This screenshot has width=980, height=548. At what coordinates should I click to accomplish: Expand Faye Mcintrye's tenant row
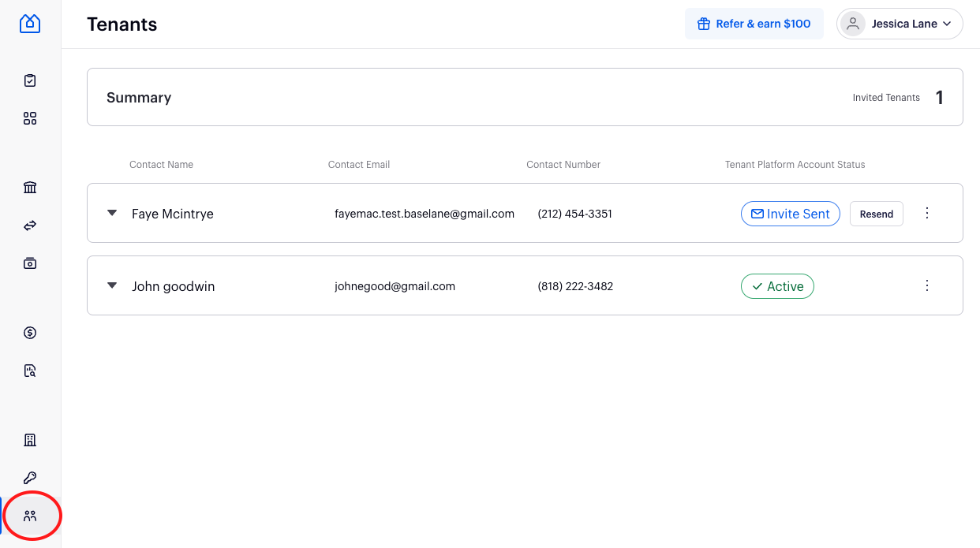click(x=112, y=213)
